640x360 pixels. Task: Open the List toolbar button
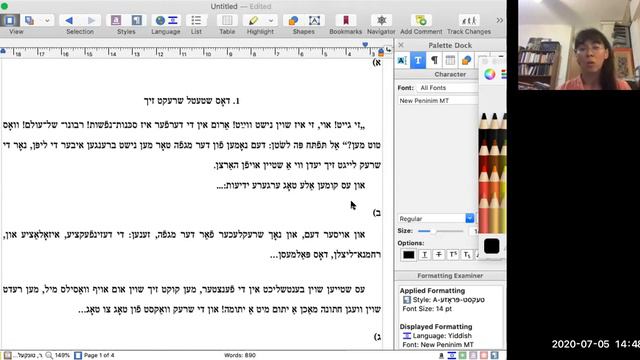(196, 20)
